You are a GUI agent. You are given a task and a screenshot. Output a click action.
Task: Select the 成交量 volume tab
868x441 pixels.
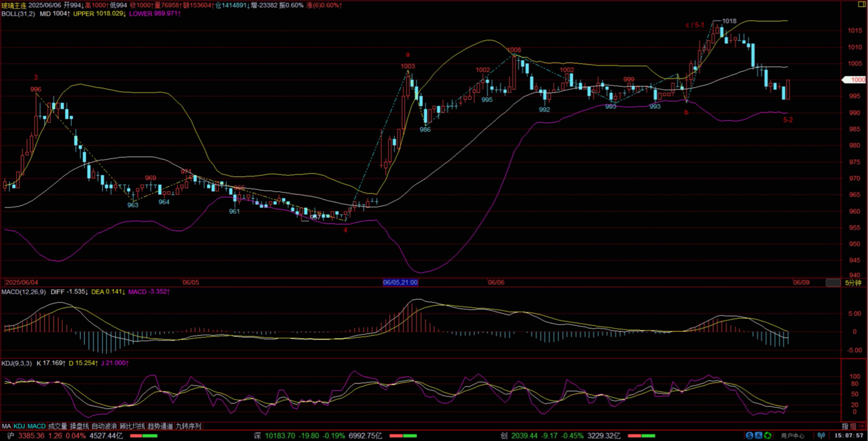click(x=58, y=426)
